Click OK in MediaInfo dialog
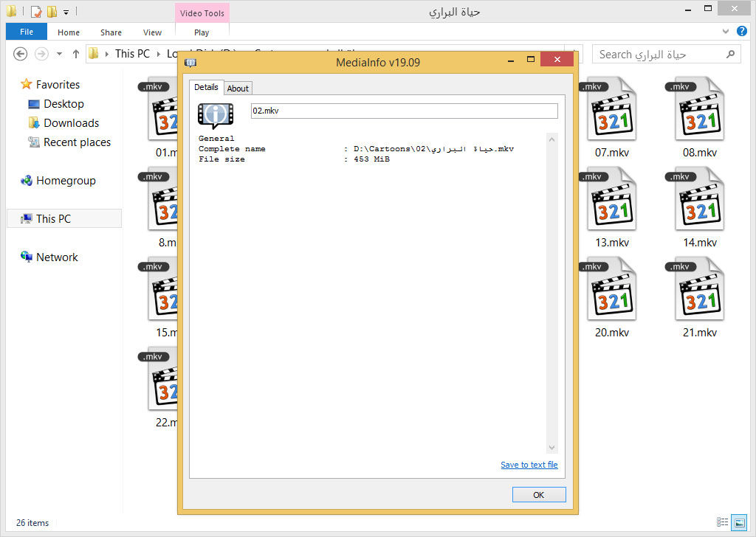Viewport: 756px width, 537px height. pyautogui.click(x=538, y=495)
